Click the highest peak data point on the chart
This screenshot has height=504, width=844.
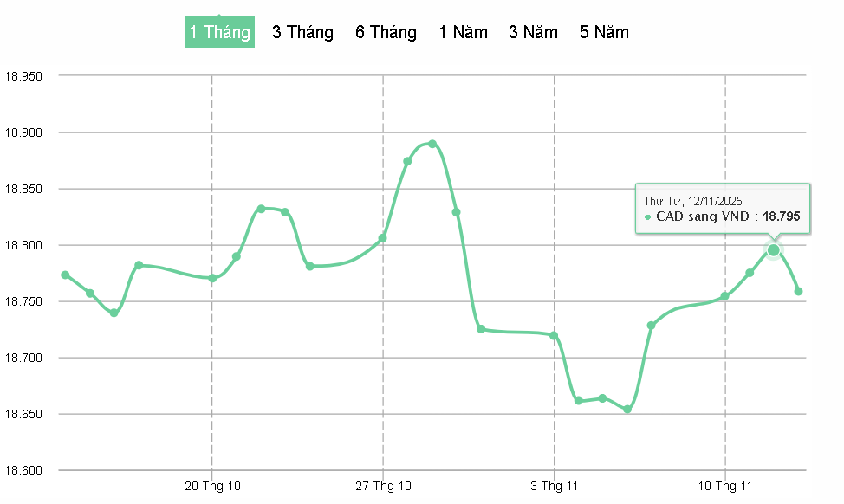click(432, 144)
